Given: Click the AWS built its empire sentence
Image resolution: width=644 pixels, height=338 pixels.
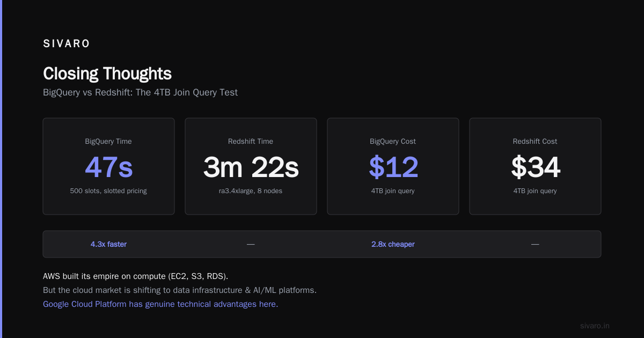Looking at the screenshot, I should (x=136, y=276).
